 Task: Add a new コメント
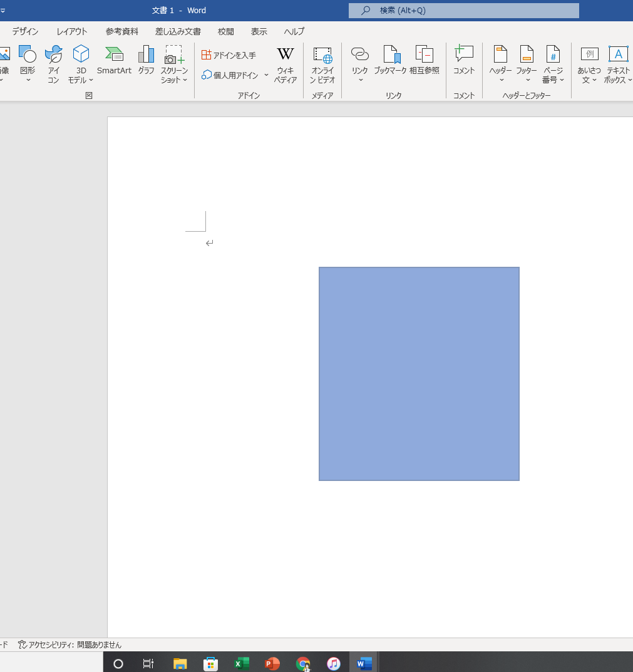[x=464, y=60]
